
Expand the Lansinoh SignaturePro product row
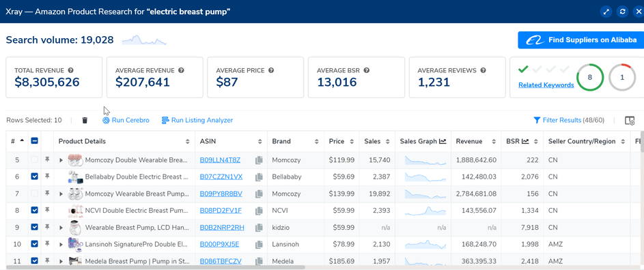[x=61, y=245]
